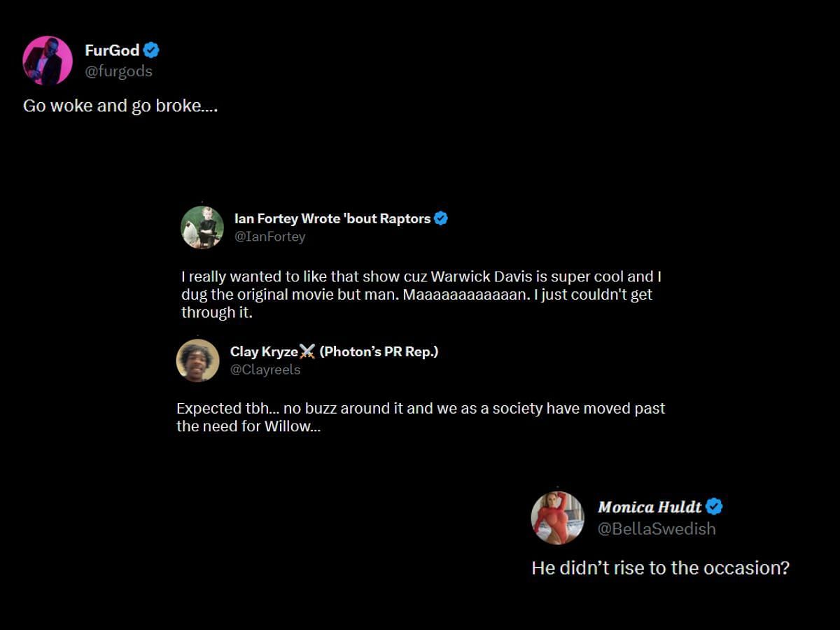The height and width of the screenshot is (630, 840).
Task: Open the @IanFortey handle
Action: pyautogui.click(x=269, y=237)
